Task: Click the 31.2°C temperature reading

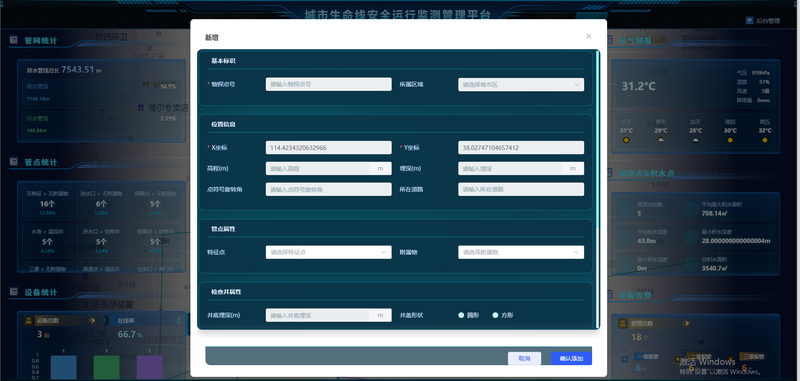Action: [x=638, y=86]
